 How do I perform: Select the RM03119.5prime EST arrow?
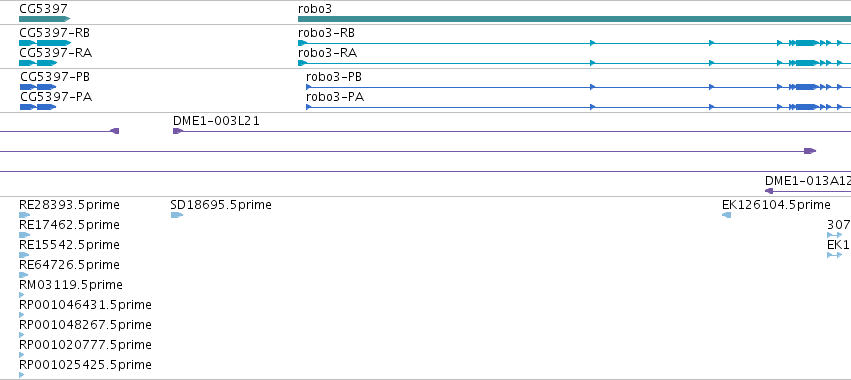coord(22,295)
